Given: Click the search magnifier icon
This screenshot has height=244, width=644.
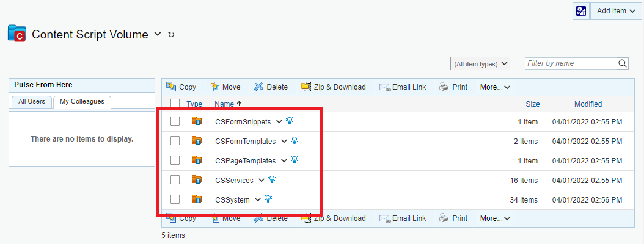Looking at the screenshot, I should click(623, 63).
